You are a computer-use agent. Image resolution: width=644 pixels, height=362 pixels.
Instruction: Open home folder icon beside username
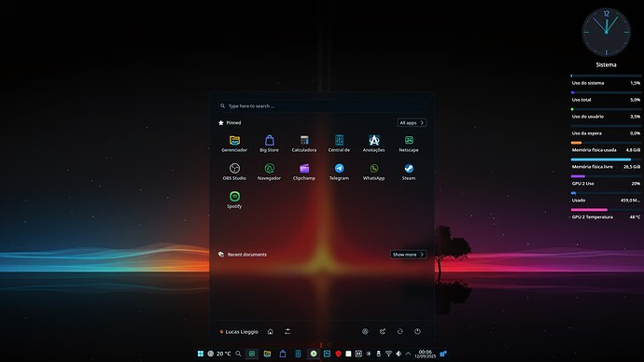pos(271,331)
